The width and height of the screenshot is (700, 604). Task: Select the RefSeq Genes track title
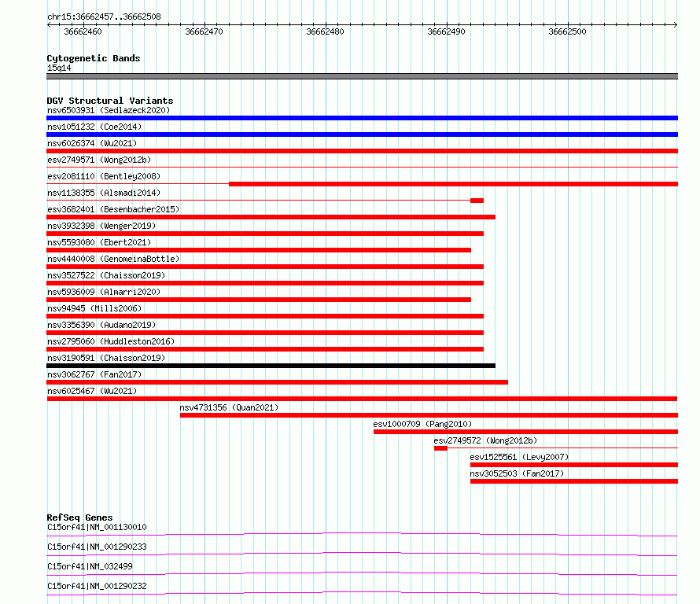[x=80, y=517]
